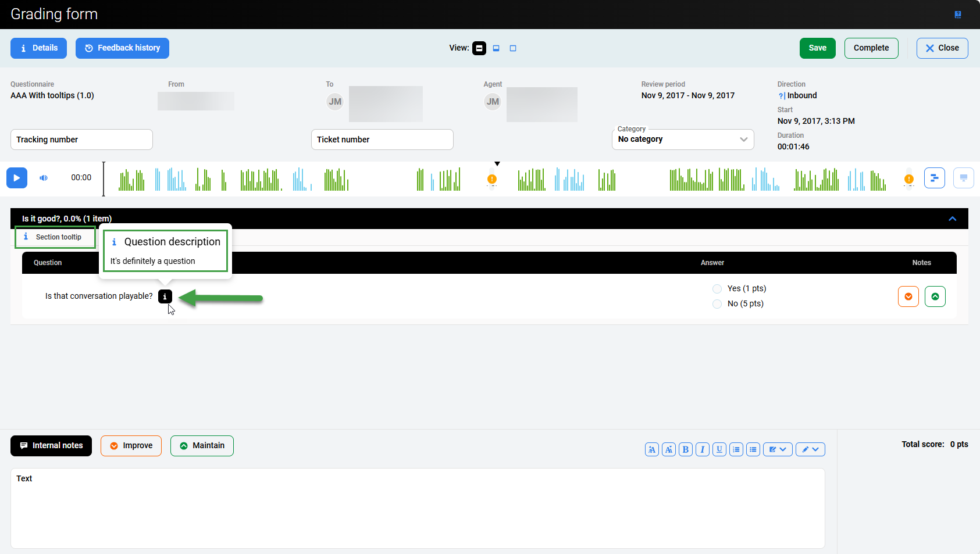
Task: Open the Feedback history
Action: tap(122, 48)
